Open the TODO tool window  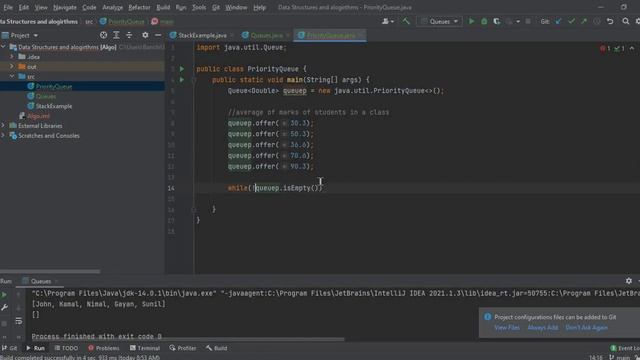66,348
